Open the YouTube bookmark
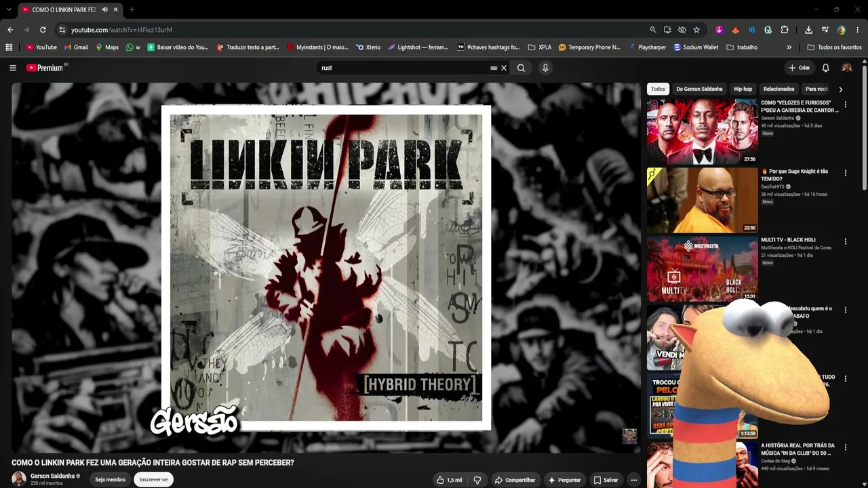The image size is (868, 488). (x=41, y=47)
